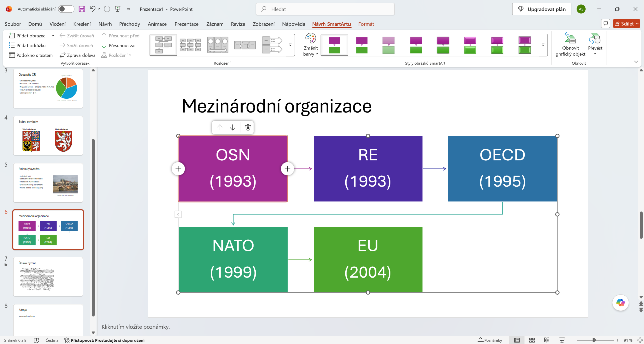
Task: Open the spell check icon in status bar
Action: point(37,340)
